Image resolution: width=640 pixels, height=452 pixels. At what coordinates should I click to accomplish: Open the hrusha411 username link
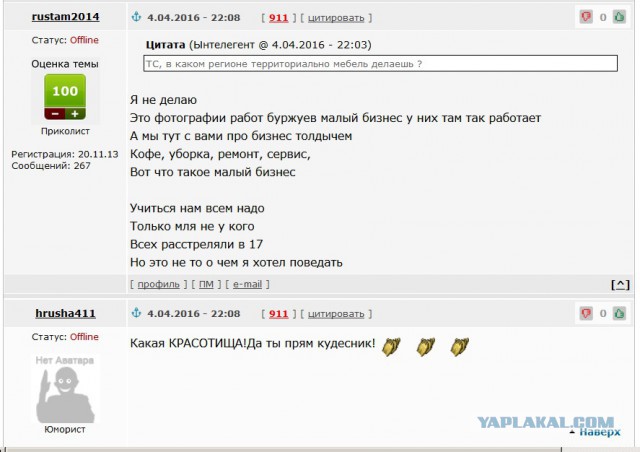pos(65,313)
